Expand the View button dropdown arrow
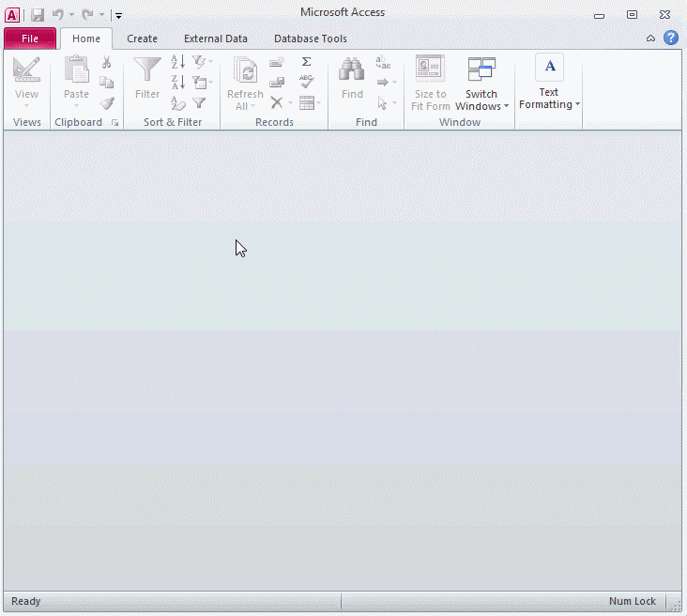 26,106
